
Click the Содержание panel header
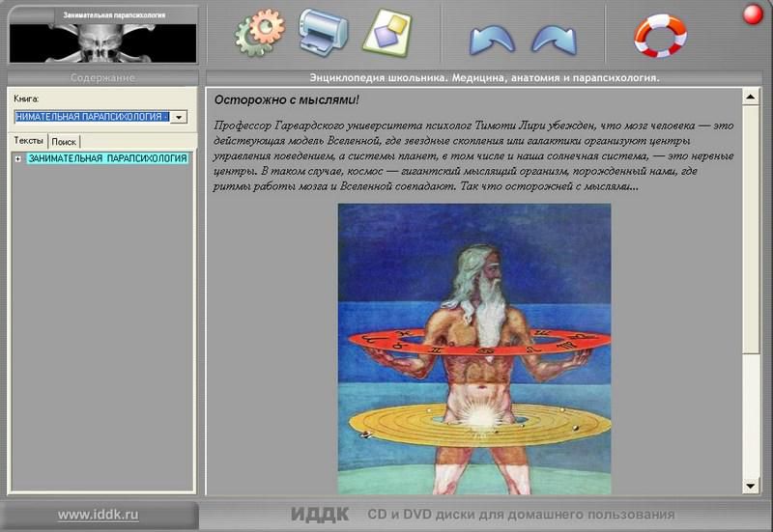point(102,77)
